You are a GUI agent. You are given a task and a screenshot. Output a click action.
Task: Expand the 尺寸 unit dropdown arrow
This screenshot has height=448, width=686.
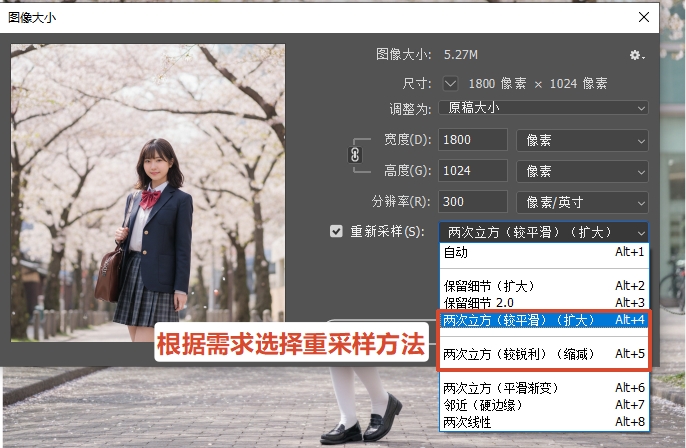[x=450, y=83]
